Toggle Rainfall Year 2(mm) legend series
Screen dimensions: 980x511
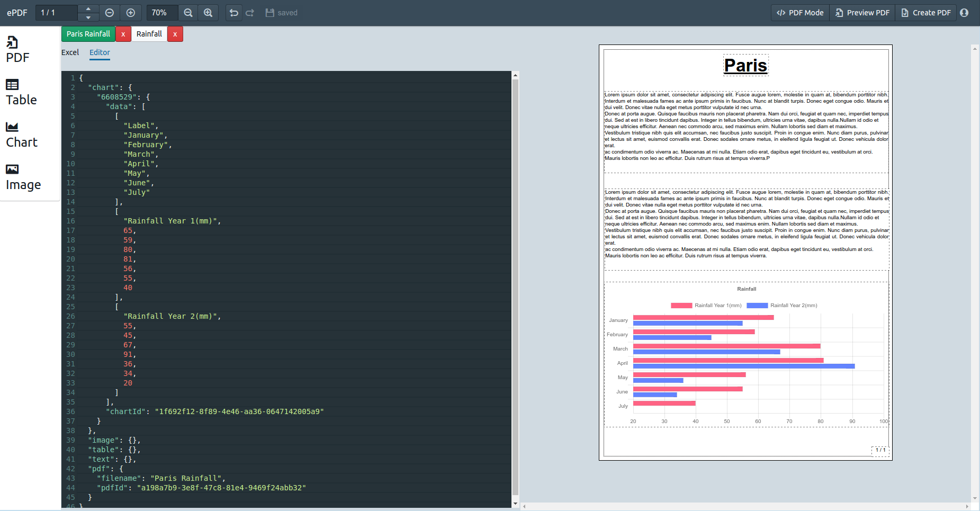pos(782,306)
